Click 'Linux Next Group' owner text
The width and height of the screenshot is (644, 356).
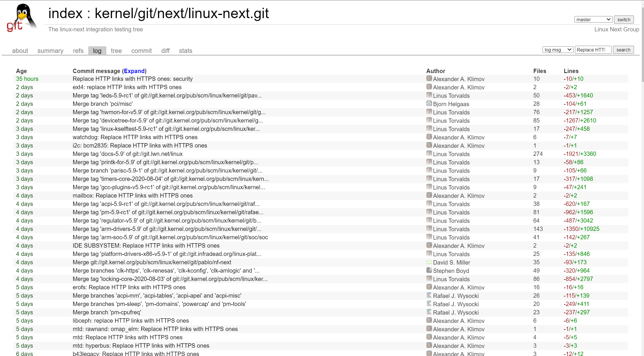617,29
